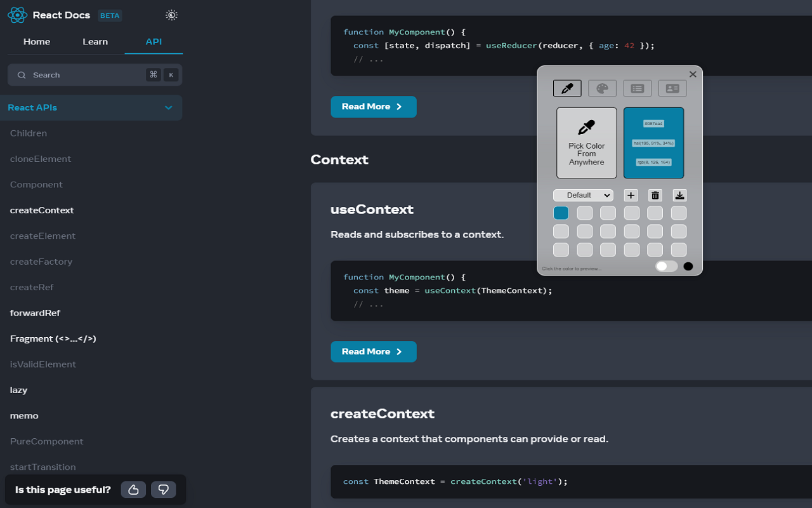Image resolution: width=812 pixels, height=508 pixels.
Task: Open lazy in sidebar
Action: click(18, 390)
